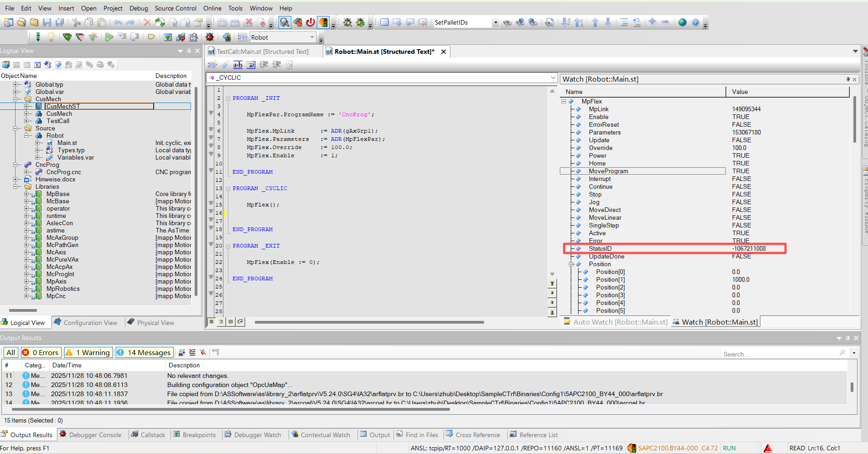Toggle the monitor mode magnifier button

pyautogui.click(x=285, y=22)
